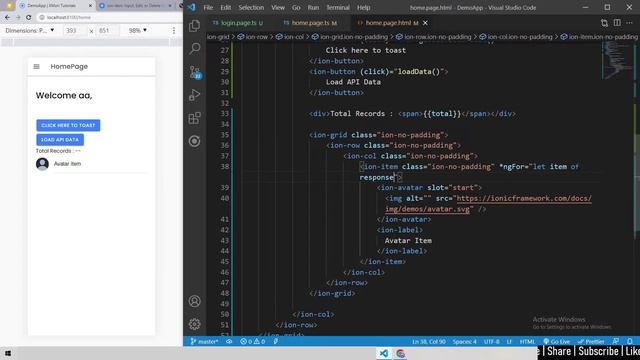The height and width of the screenshot is (360, 640).
Task: Open hamburger menu in HomePage app
Action: click(x=36, y=67)
